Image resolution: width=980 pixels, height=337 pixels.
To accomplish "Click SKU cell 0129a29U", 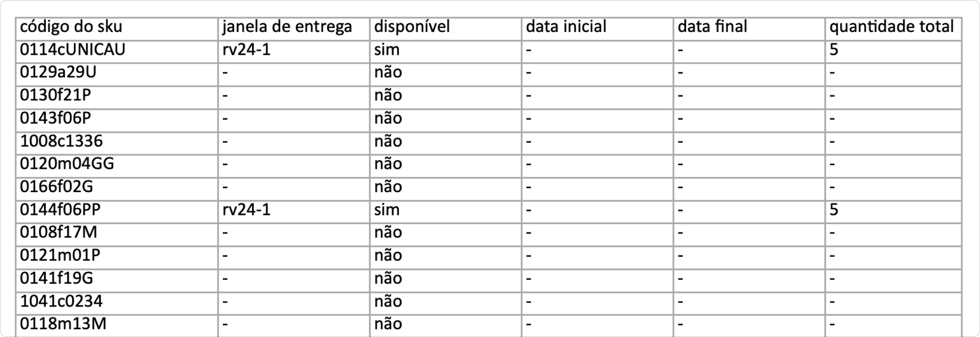I will tap(58, 72).
